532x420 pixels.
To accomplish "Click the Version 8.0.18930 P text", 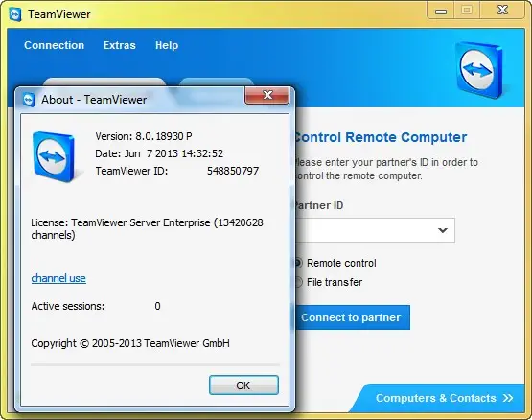I will [x=144, y=136].
